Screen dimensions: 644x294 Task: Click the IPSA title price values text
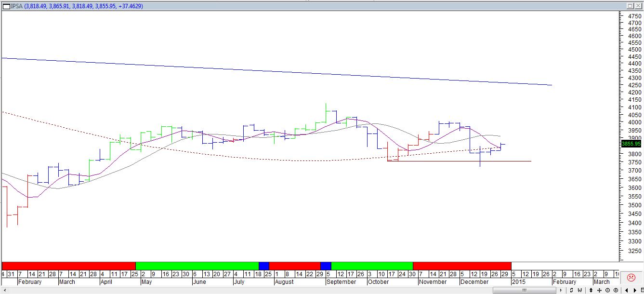(83, 6)
